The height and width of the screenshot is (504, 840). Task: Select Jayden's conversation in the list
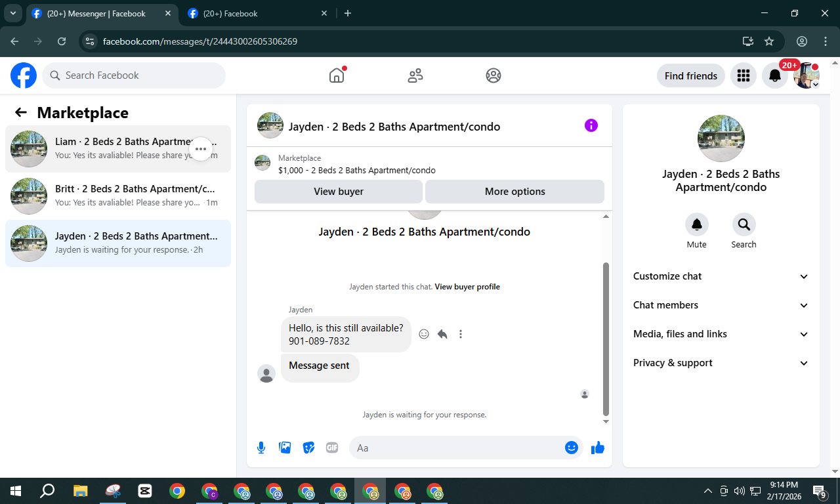(118, 243)
